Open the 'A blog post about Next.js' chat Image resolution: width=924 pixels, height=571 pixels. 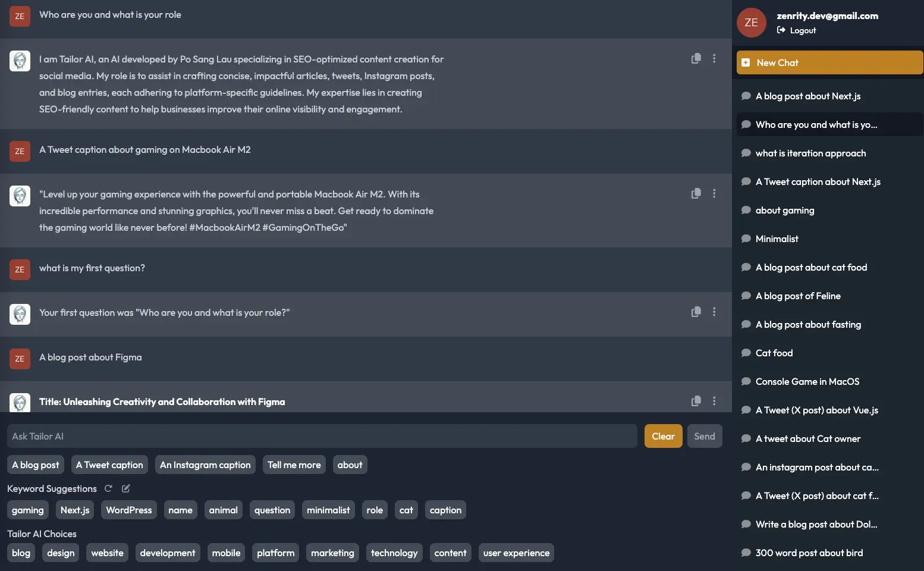[x=808, y=96]
